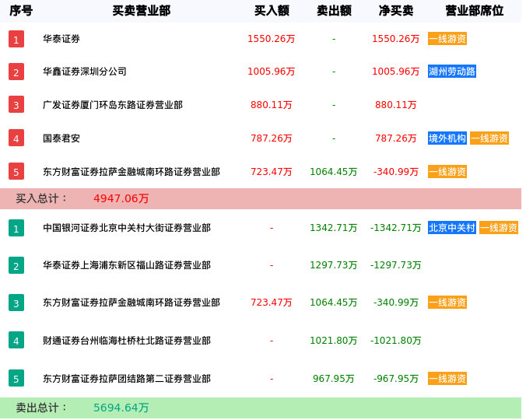Click the red rank 2 badge for 华鑫证券深圳分公司
The width and height of the screenshot is (526, 420).
tap(16, 72)
